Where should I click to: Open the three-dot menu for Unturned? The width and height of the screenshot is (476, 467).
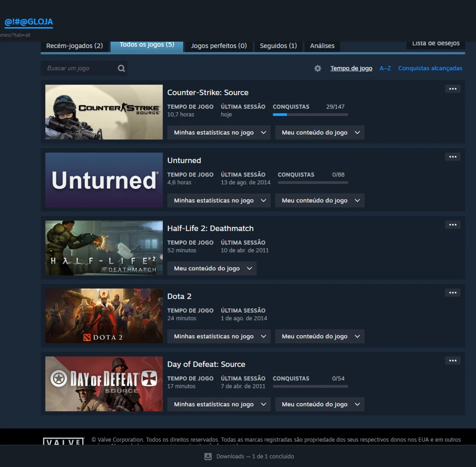[452, 157]
